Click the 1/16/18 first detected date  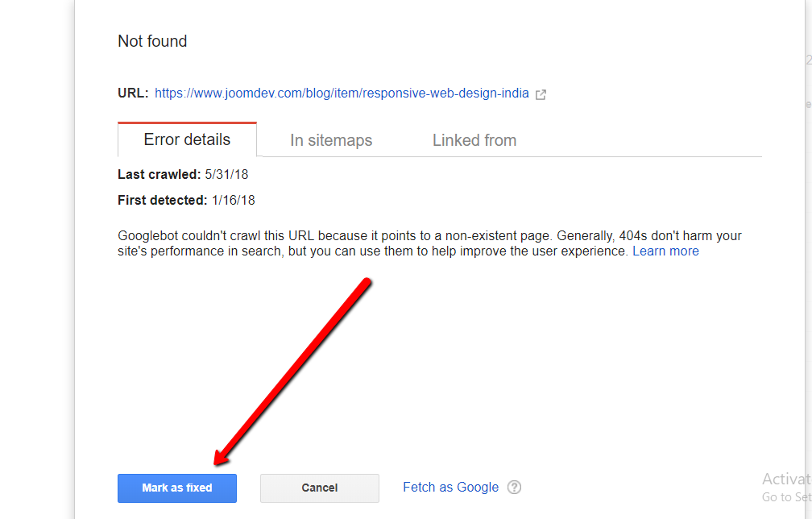(233, 201)
